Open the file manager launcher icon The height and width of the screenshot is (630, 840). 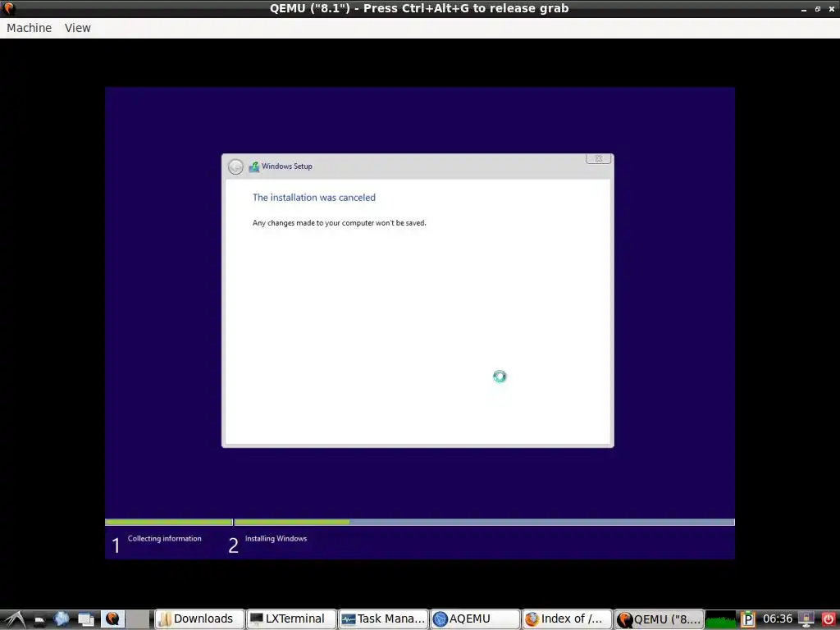pyautogui.click(x=39, y=619)
